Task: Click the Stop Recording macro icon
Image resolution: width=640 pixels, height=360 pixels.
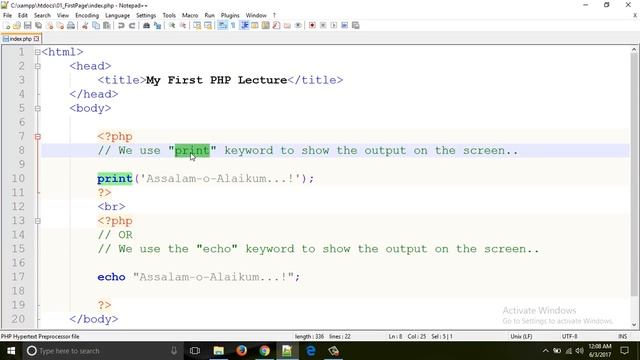Action: tap(323, 25)
